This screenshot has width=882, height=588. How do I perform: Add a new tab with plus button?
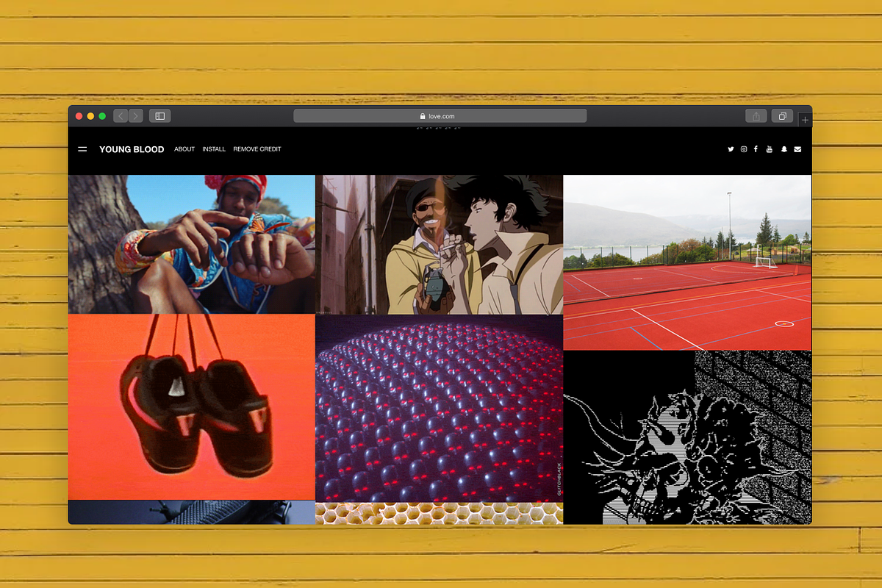(x=806, y=120)
